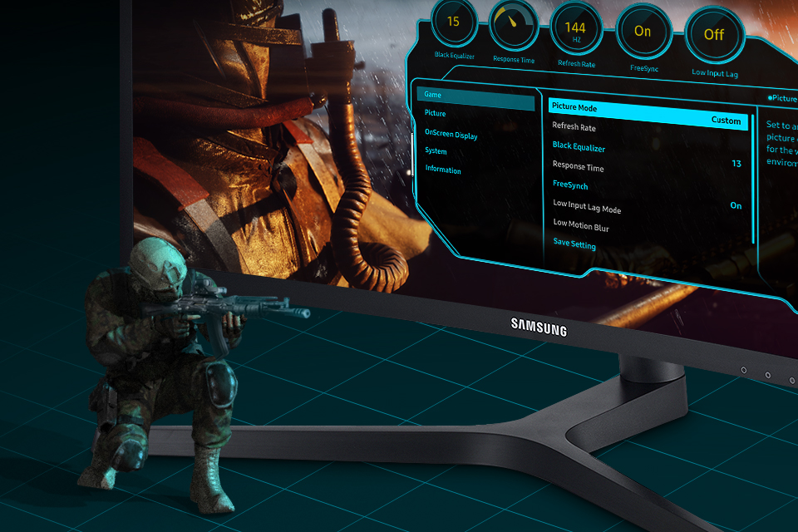Open the Game menu category
This screenshot has width=798, height=532.
(x=475, y=97)
